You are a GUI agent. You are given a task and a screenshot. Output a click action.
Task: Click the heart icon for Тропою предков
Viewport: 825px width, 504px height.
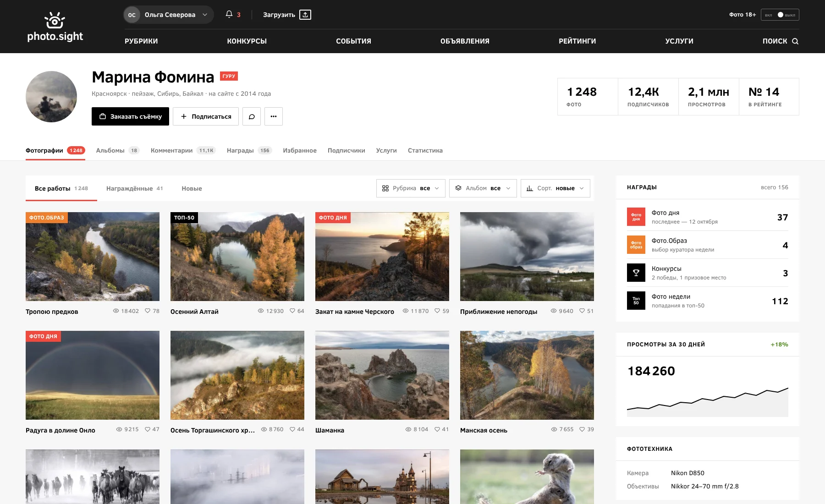pos(148,311)
